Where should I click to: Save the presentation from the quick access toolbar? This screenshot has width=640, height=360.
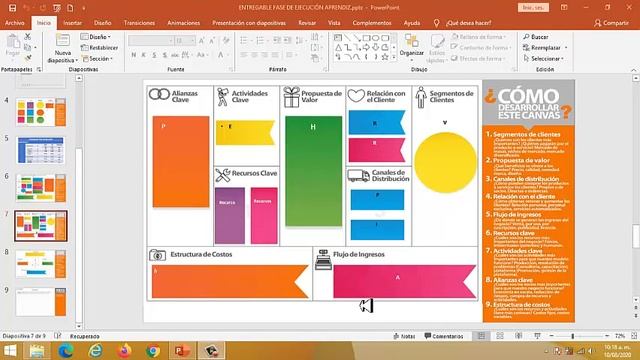[13, 8]
